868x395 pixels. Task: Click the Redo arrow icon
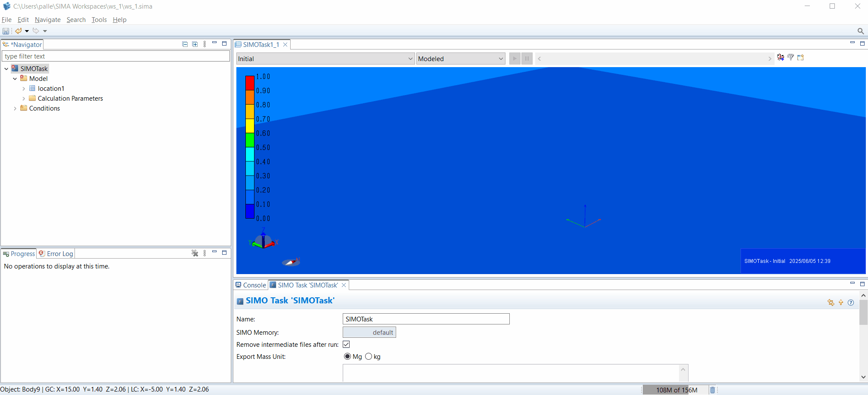36,31
